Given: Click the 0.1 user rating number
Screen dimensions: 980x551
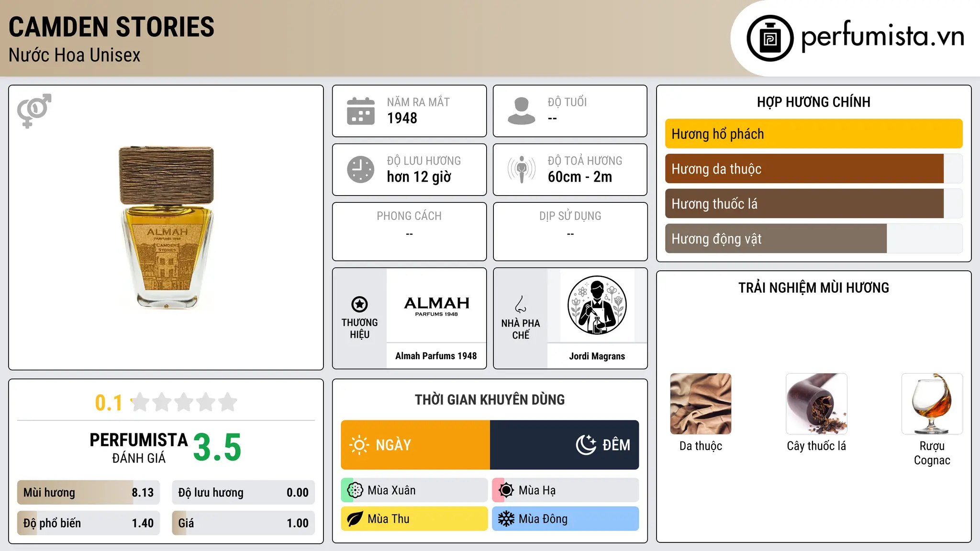Looking at the screenshot, I should point(109,403).
